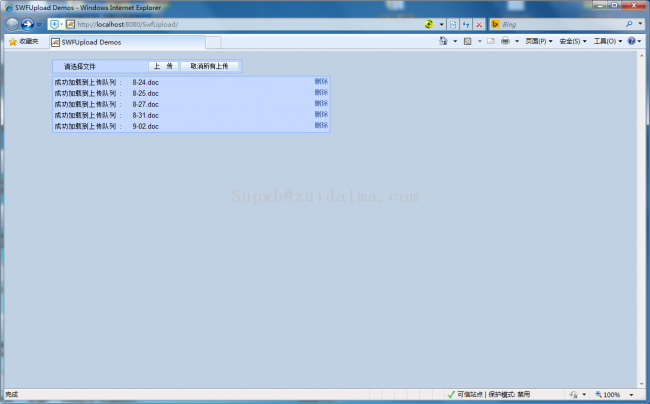Click the search magnifier icon
650x404 pixels.
[628, 23]
